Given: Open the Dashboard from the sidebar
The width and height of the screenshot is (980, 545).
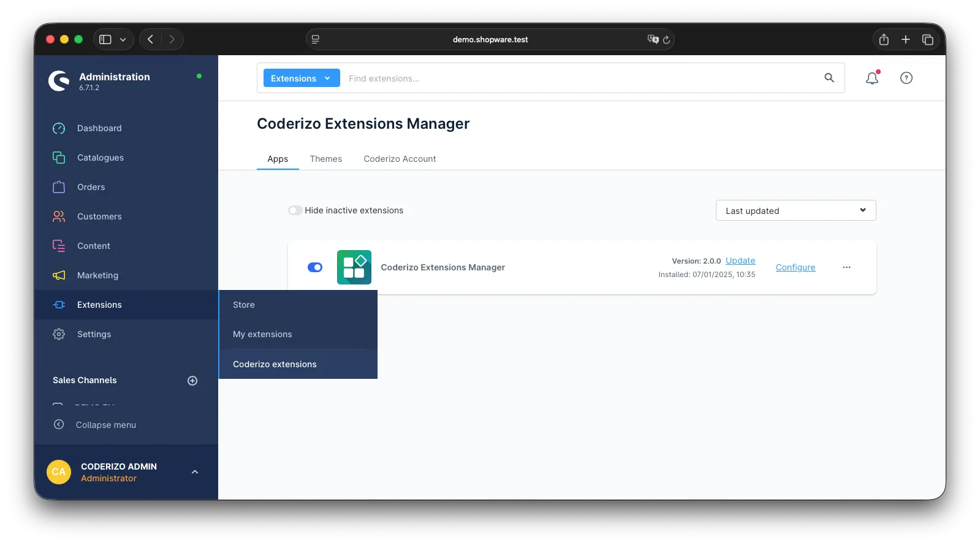Looking at the screenshot, I should [x=99, y=128].
